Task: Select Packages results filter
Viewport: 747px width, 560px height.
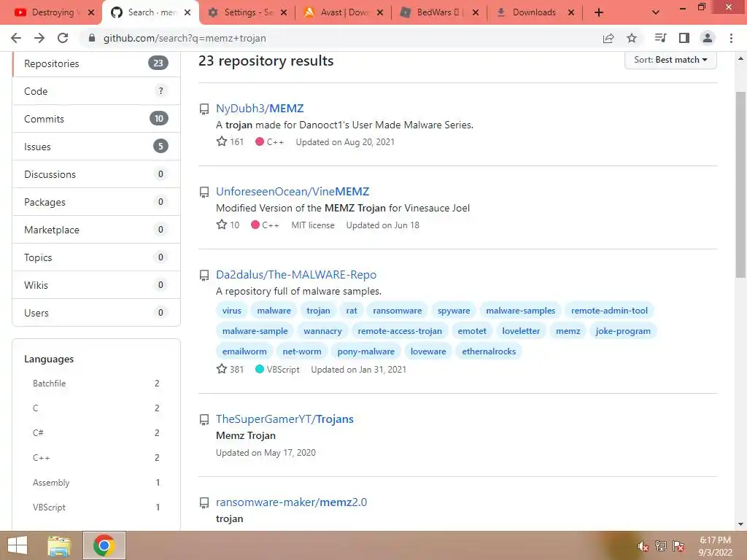Action: pyautogui.click(x=96, y=202)
